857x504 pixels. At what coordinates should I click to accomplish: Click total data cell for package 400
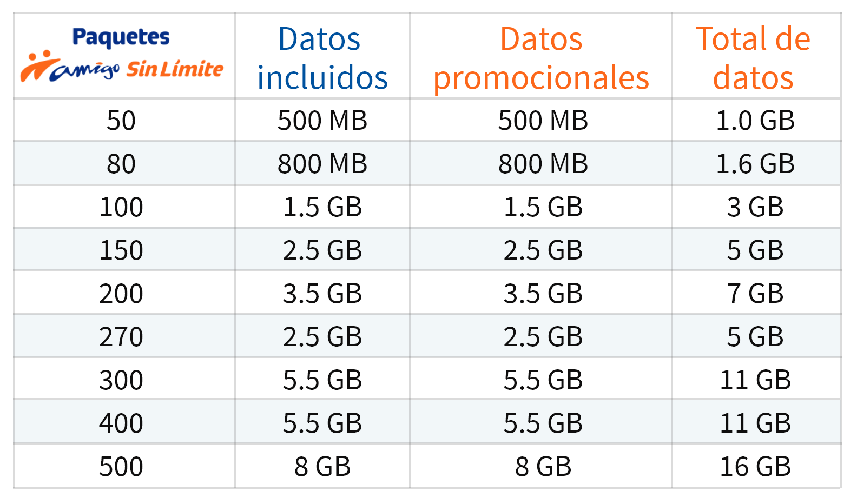tap(755, 423)
